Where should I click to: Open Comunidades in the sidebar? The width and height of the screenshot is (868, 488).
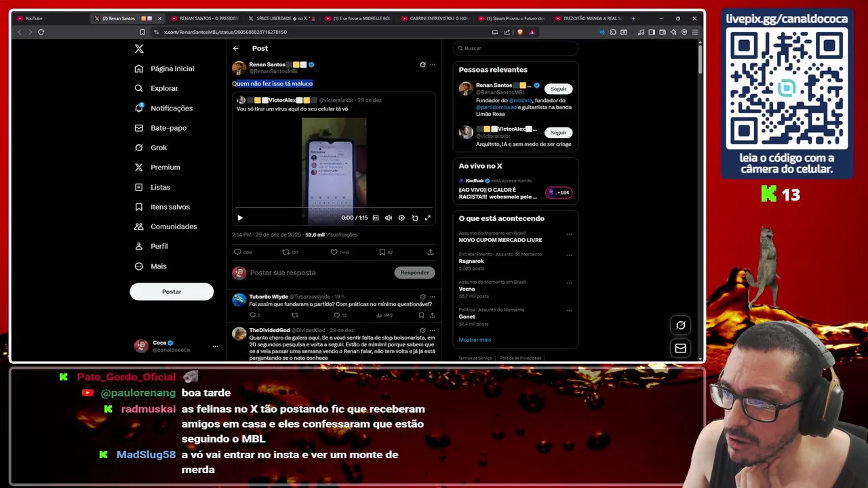(x=165, y=226)
